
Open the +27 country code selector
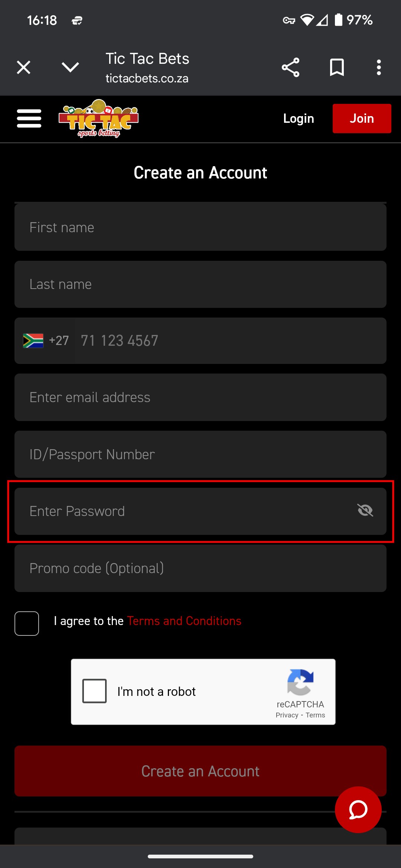pyautogui.click(x=45, y=341)
